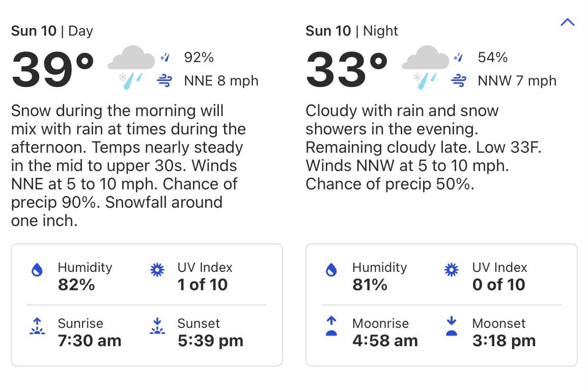The image size is (588, 391).
Task: Click the moonrise icon
Action: (x=331, y=326)
